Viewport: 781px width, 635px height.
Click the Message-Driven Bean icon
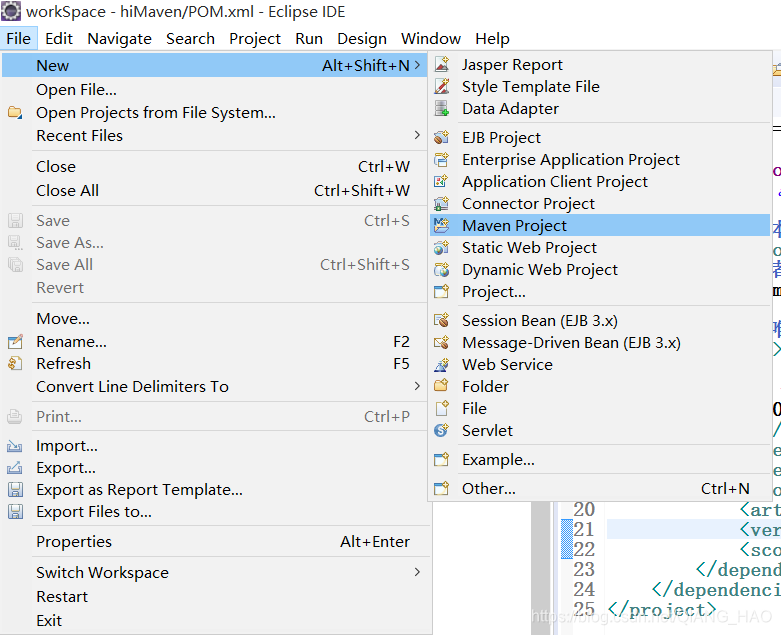[442, 342]
